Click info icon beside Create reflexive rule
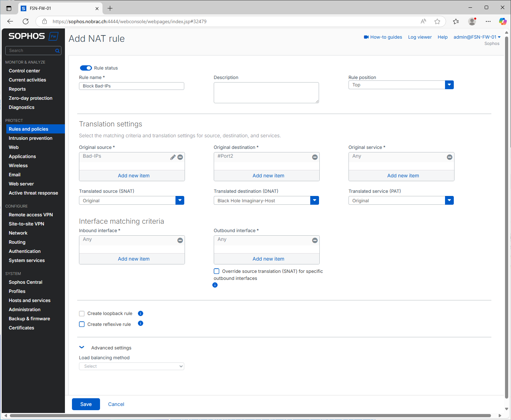Viewport: 511px width, 420px height. [140, 323]
